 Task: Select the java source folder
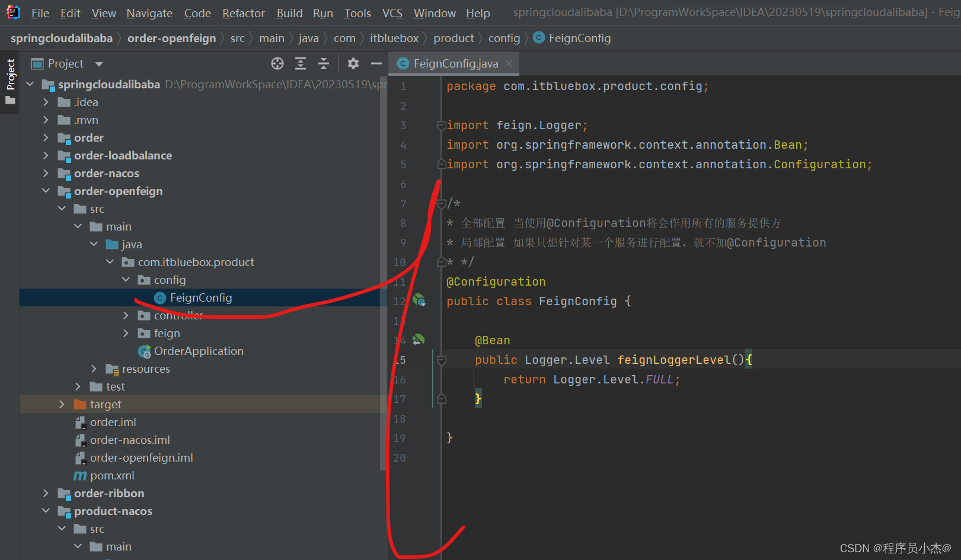point(124,244)
